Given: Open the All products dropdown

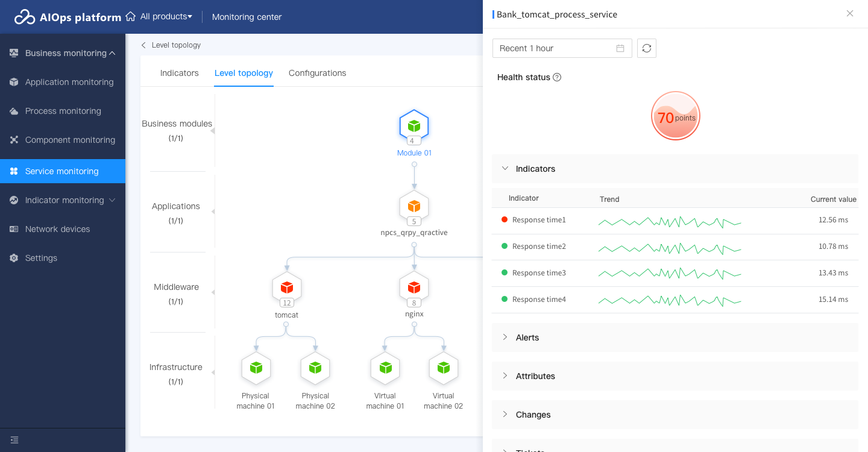Looking at the screenshot, I should coord(166,17).
